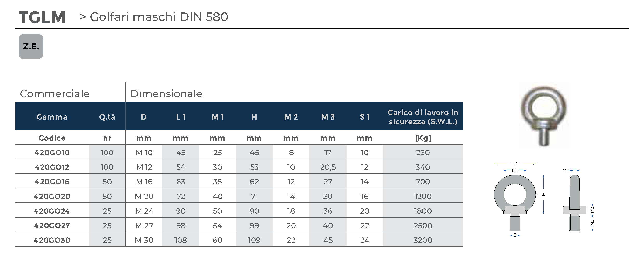
Task: Click the Z.E. finish badge icon
Action: 31,47
